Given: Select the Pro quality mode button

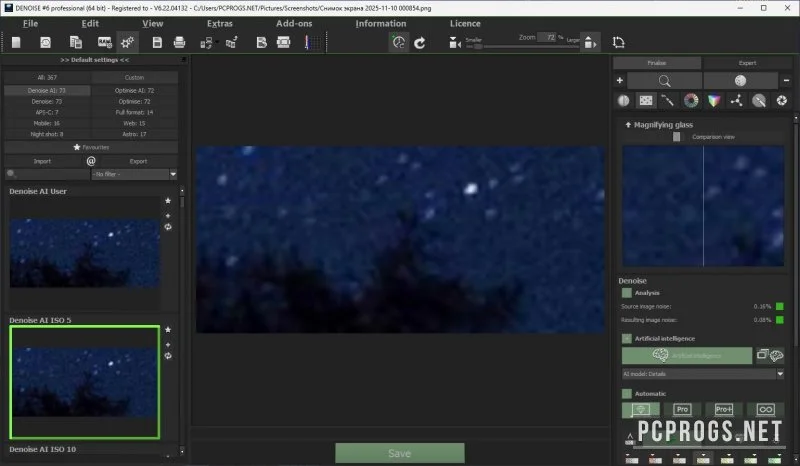Looking at the screenshot, I should click(682, 409).
